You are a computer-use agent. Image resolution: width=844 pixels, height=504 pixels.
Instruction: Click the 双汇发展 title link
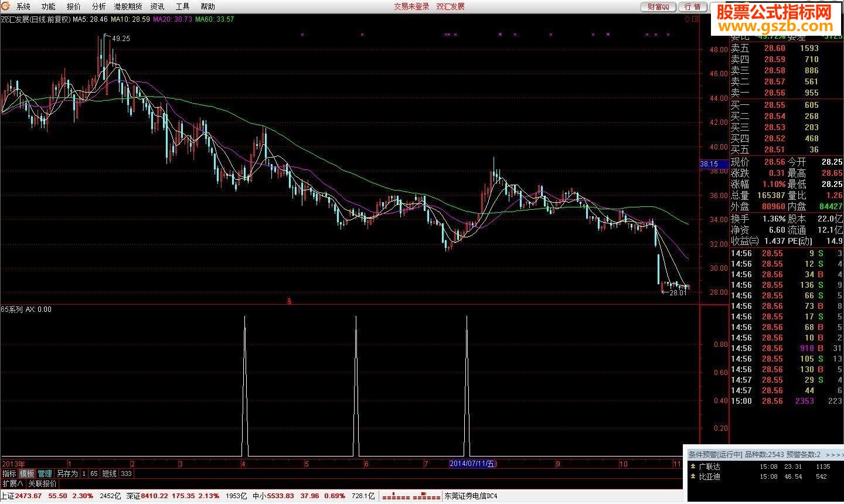pos(450,7)
